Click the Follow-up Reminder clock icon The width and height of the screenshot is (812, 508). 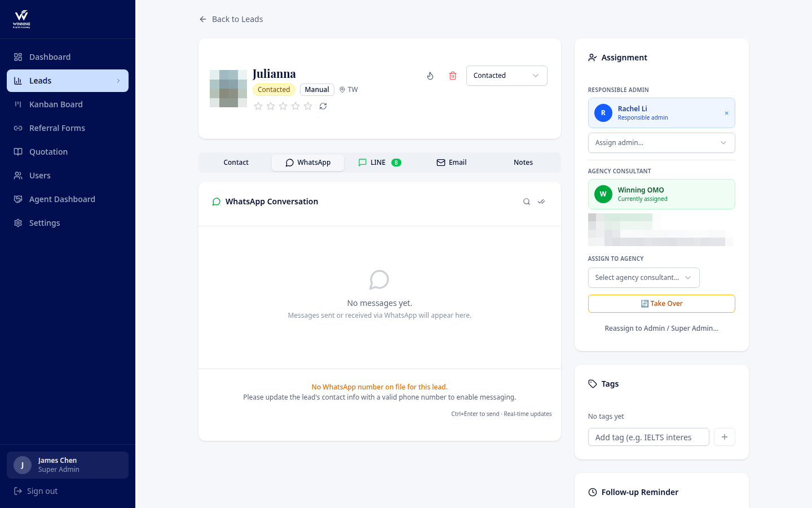coord(593,492)
